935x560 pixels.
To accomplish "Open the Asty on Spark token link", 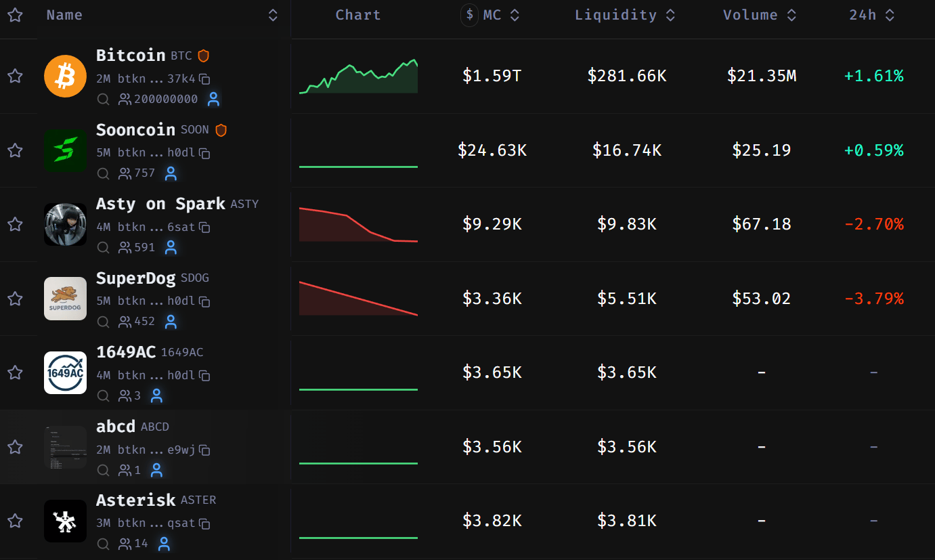I will [160, 204].
